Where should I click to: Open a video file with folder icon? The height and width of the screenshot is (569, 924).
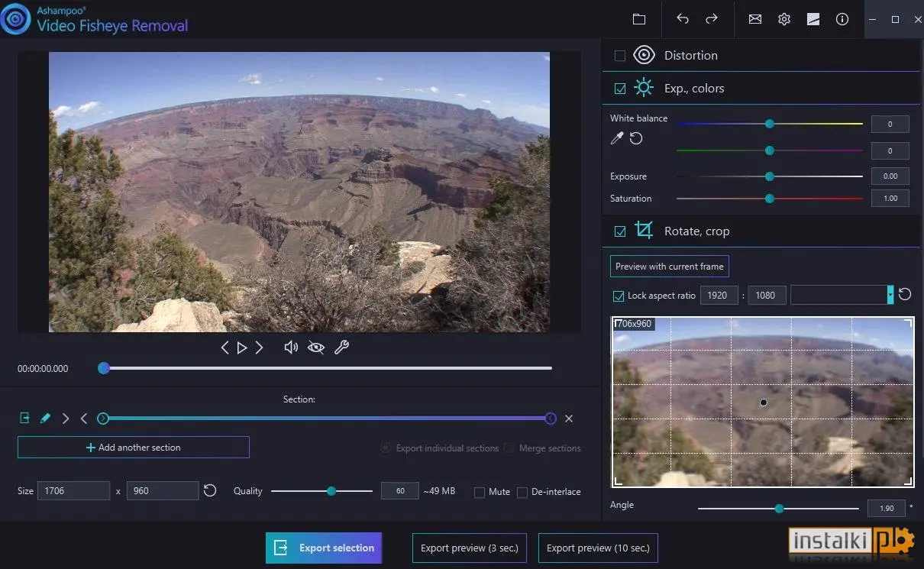(x=639, y=19)
